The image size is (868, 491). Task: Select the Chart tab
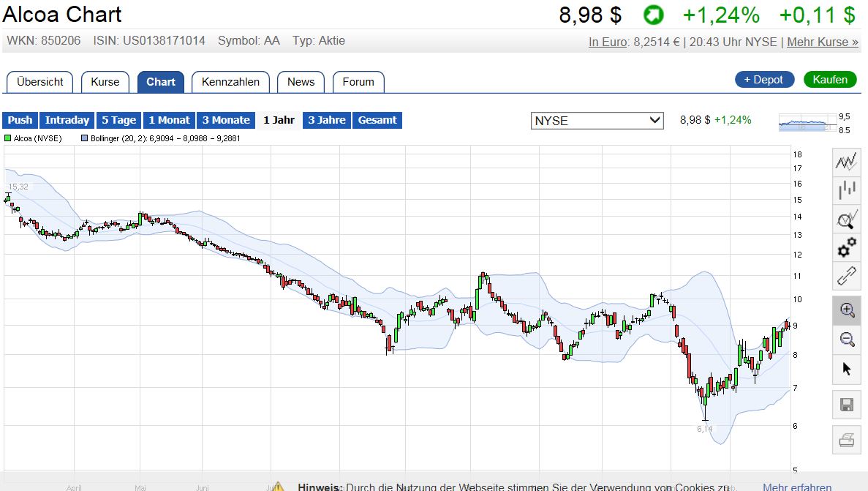click(161, 82)
